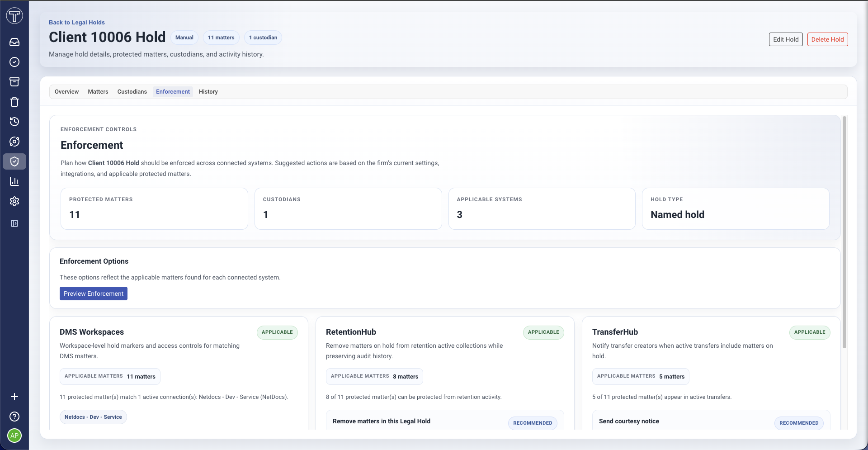Click the Manual badge by the title

(184, 38)
